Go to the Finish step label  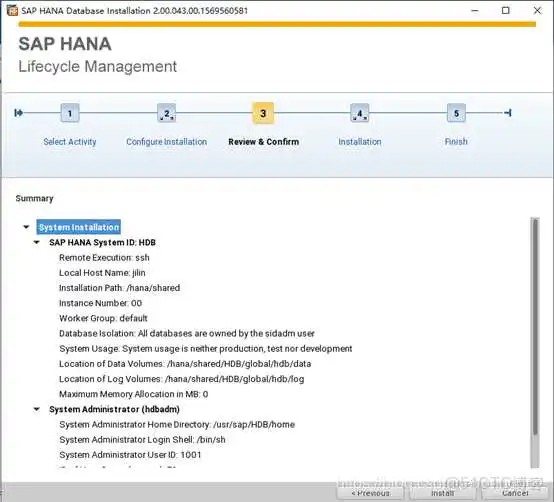456,142
